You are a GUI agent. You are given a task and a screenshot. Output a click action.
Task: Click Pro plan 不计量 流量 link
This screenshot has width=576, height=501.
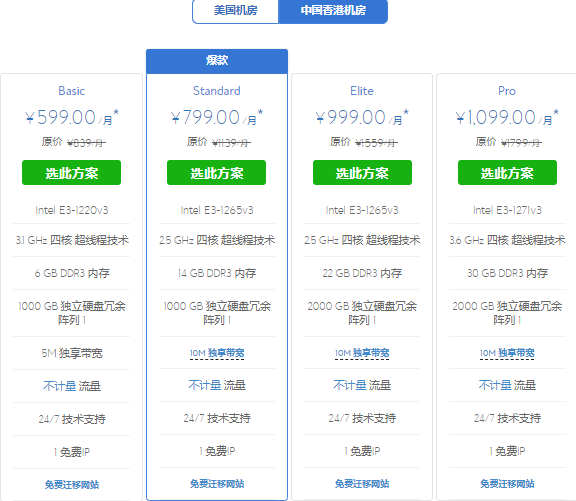tap(507, 385)
